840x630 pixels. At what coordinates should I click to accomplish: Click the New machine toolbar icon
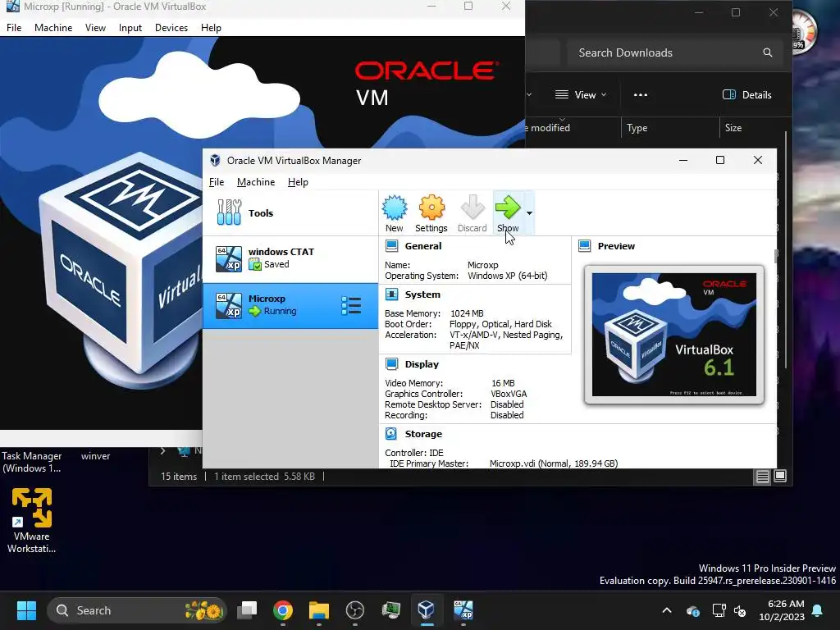[x=395, y=213]
